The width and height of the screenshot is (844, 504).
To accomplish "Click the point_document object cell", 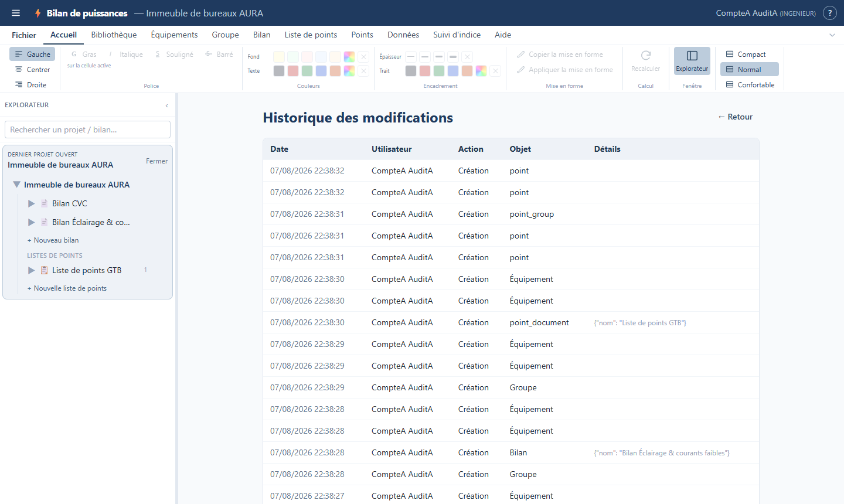I will (x=539, y=322).
